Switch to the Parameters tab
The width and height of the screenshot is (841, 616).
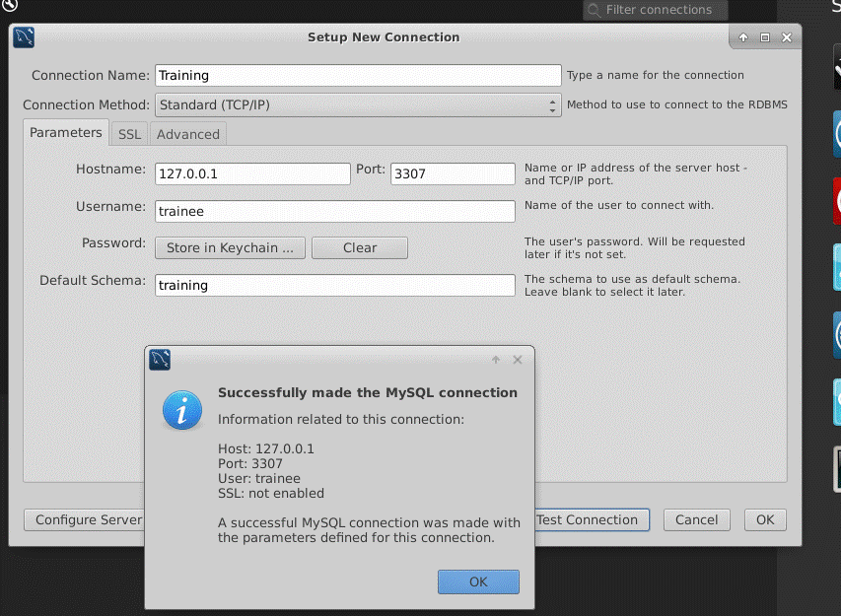[66, 132]
